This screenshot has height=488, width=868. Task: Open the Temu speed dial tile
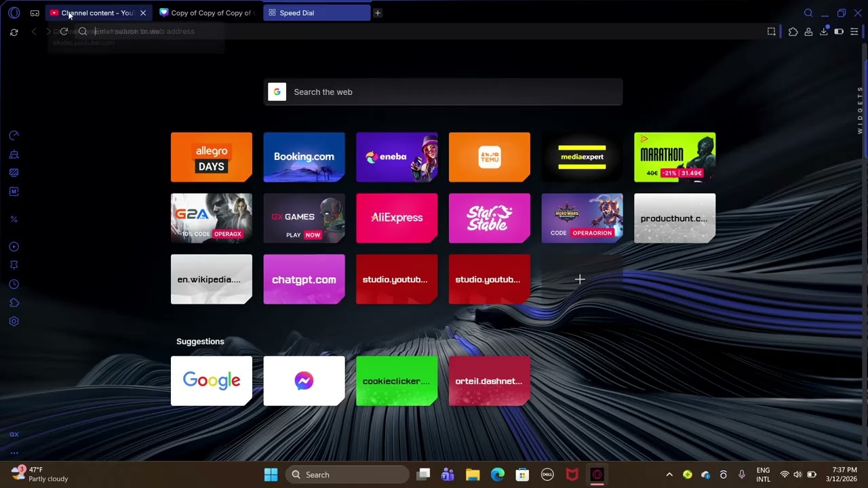[x=490, y=157]
